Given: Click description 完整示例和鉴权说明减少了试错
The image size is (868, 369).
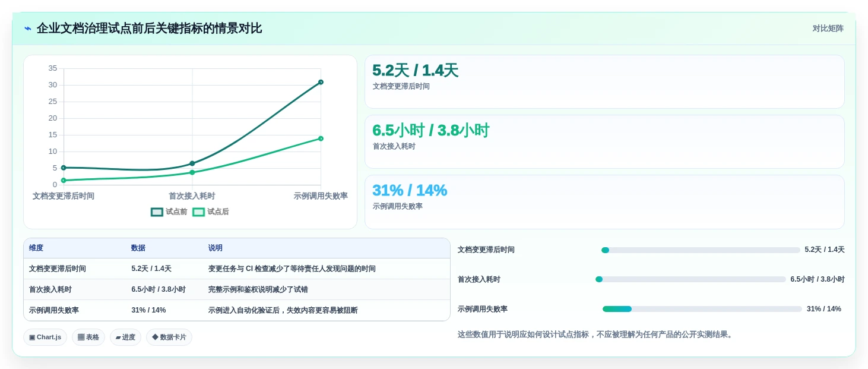Looking at the screenshot, I should coord(258,290).
